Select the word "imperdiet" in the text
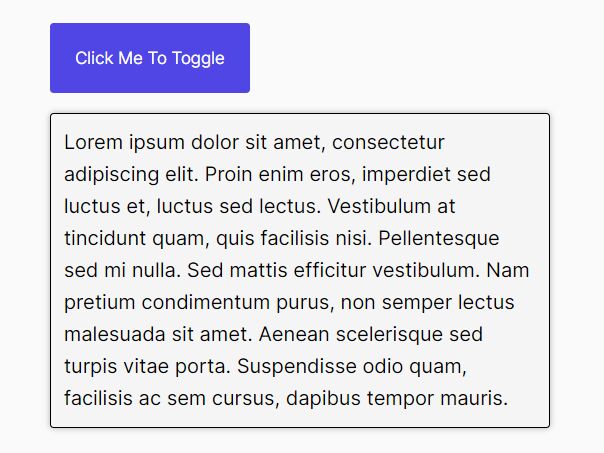Viewport: 604px width, 453px height. pos(405,174)
